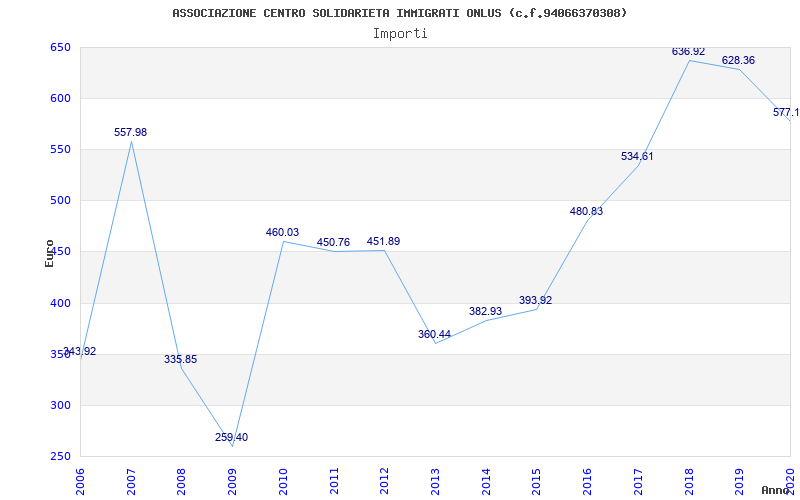
Task: Click the 400 y-axis tick label
Action: point(60,303)
